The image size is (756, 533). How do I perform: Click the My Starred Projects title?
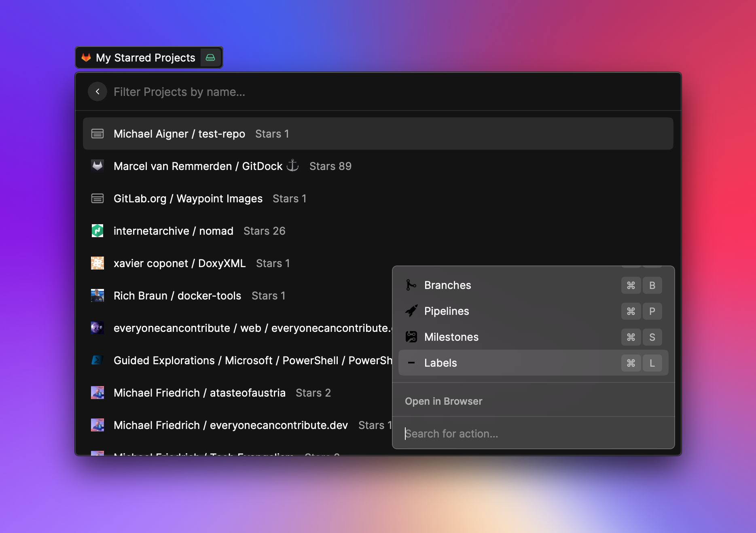click(146, 57)
